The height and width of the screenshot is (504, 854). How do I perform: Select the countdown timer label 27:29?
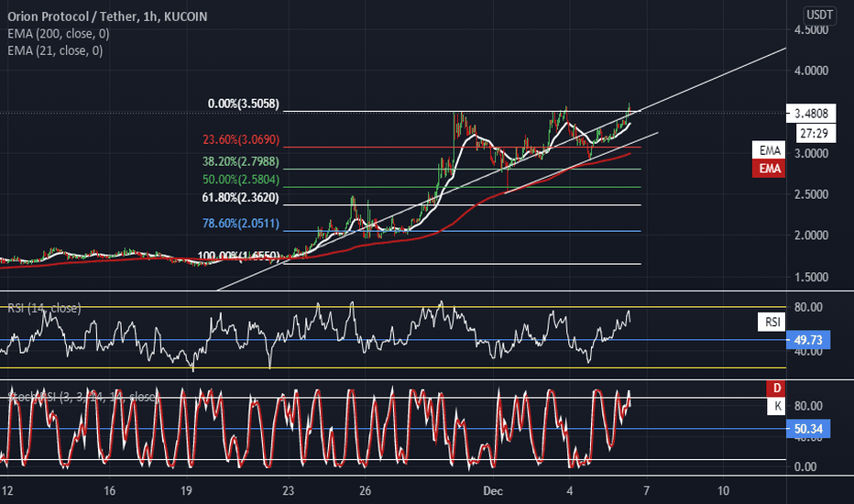pyautogui.click(x=816, y=133)
